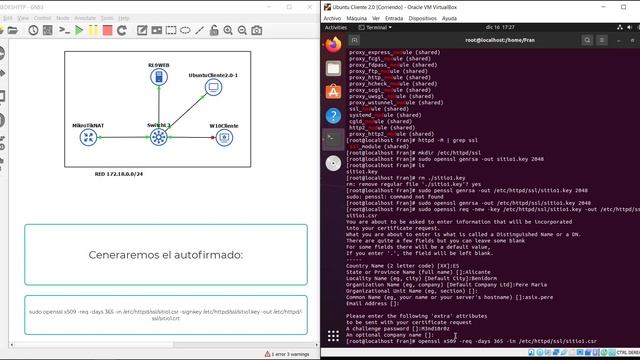Click the openssl x509 command note

166,315
